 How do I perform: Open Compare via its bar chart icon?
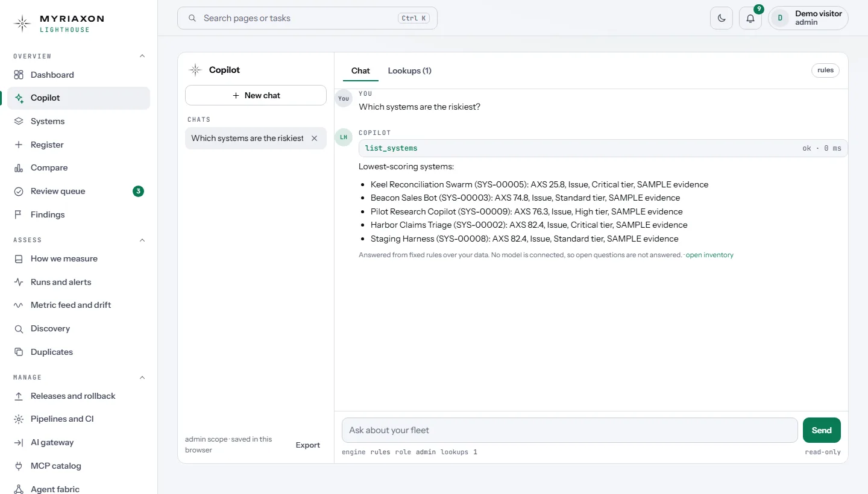[19, 167]
